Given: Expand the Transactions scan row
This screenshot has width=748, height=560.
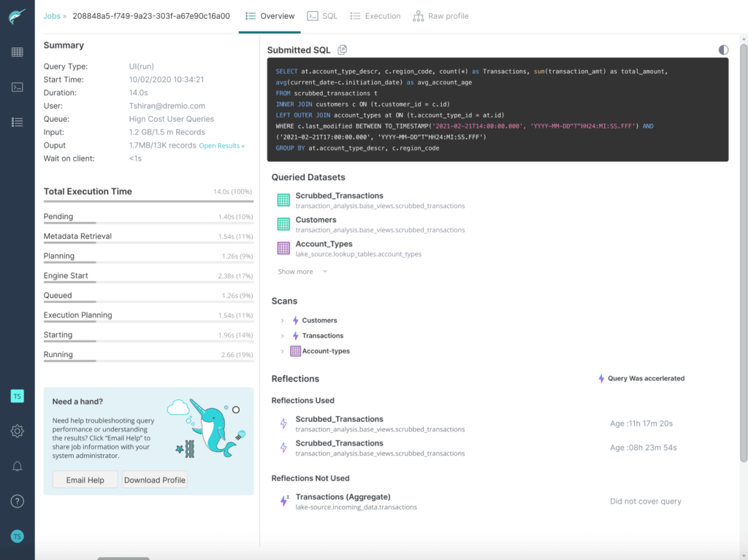Looking at the screenshot, I should tap(283, 336).
